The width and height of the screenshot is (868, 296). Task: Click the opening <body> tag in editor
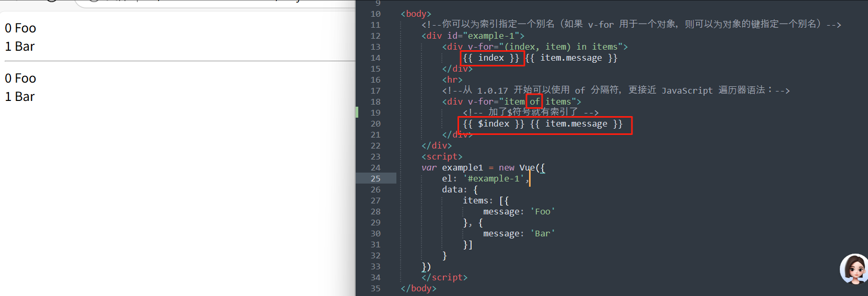(416, 14)
